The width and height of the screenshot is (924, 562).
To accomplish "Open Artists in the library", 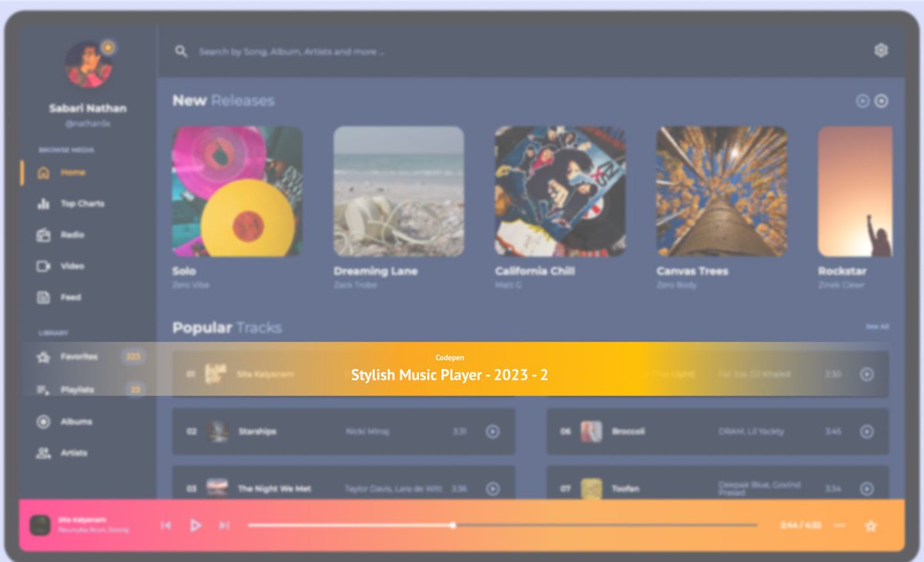I will click(74, 453).
